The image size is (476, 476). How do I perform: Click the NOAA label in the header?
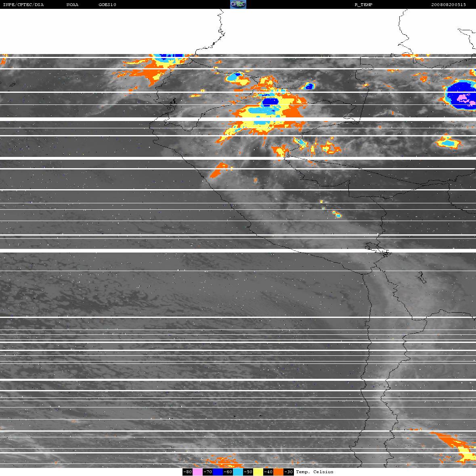(72, 4)
